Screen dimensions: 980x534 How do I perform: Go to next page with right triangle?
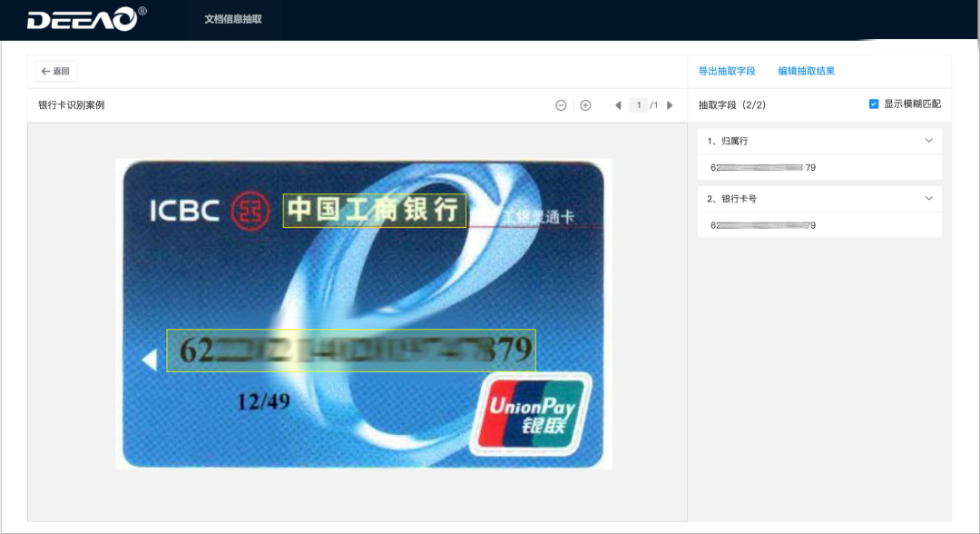[x=670, y=105]
